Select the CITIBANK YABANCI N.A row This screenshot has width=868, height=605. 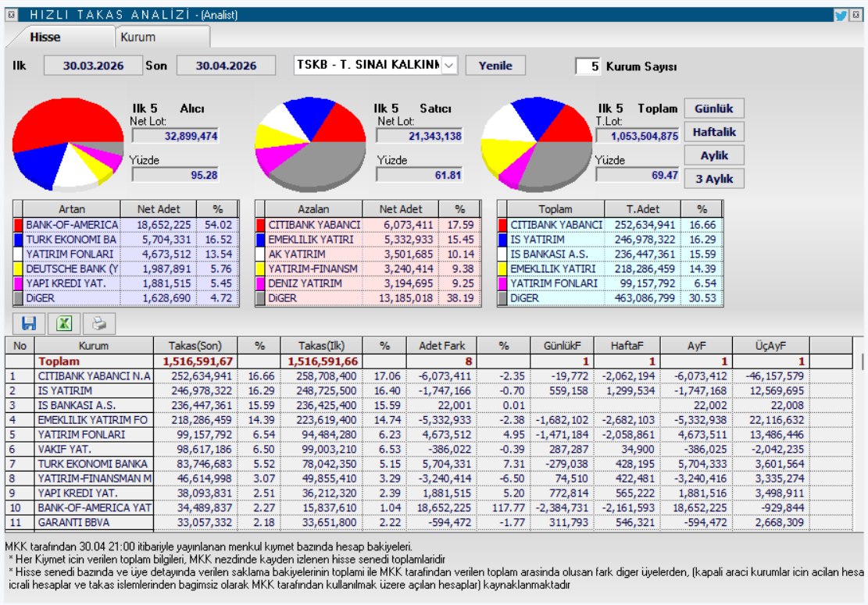click(429, 376)
